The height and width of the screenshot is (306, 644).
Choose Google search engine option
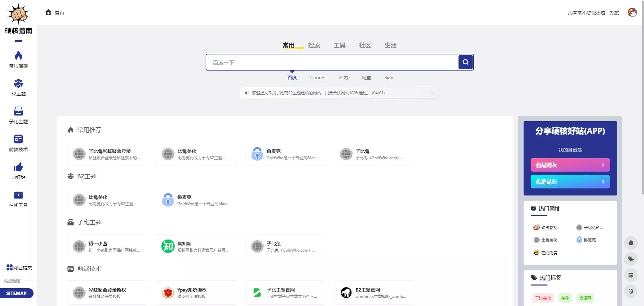pos(318,78)
